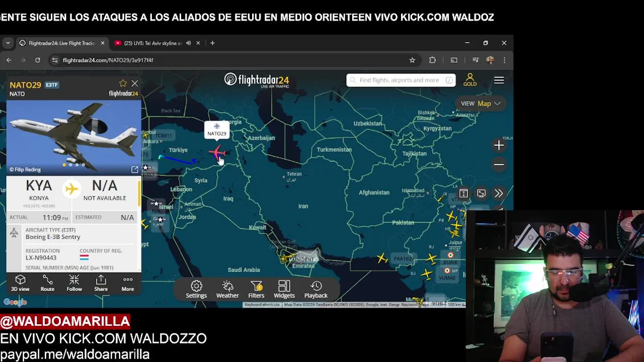Open map Filters
The width and height of the screenshot is (644, 362).
(256, 290)
